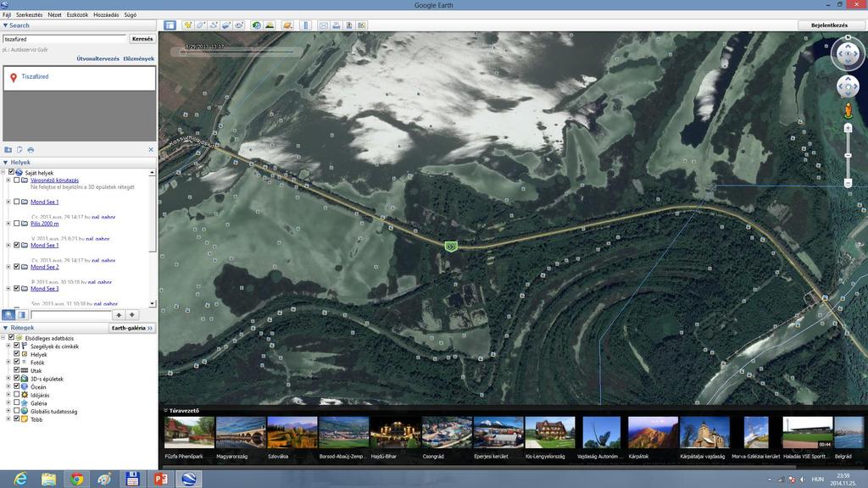Click the green road shield on the map

coord(451,247)
